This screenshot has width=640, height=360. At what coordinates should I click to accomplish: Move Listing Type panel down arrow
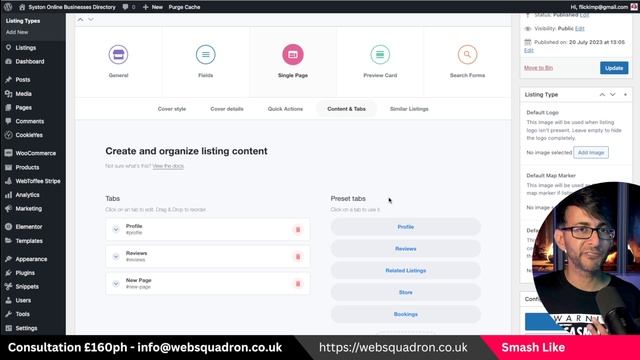613,95
